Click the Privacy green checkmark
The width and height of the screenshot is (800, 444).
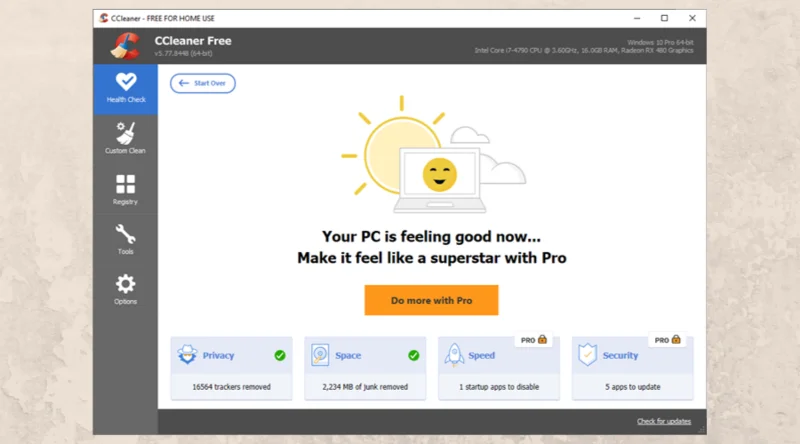click(280, 355)
